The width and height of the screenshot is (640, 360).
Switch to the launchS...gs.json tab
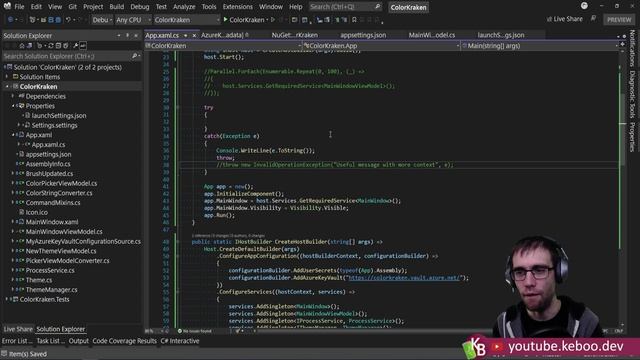point(500,35)
